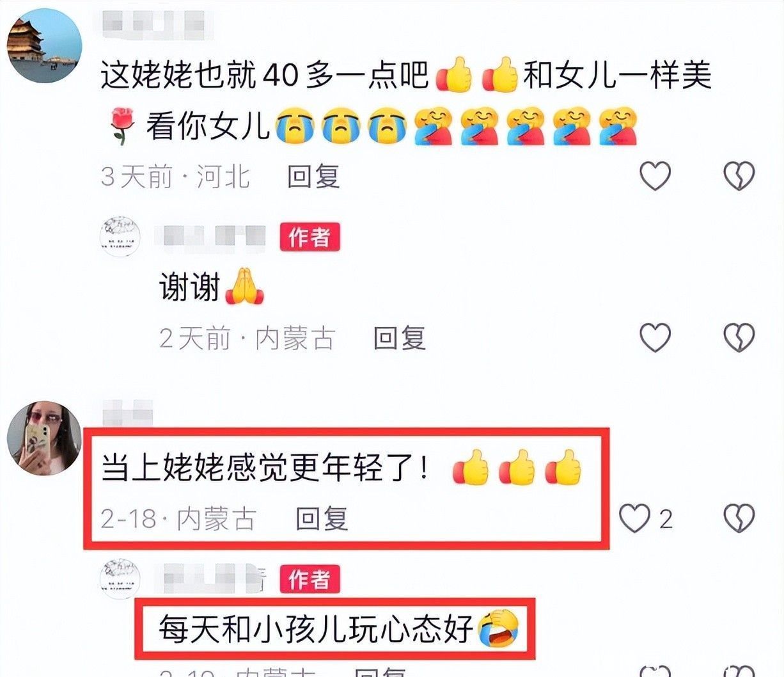The height and width of the screenshot is (677, 784).
Task: Like the 当上姥姥感觉更年轻了 comment
Action: [634, 519]
